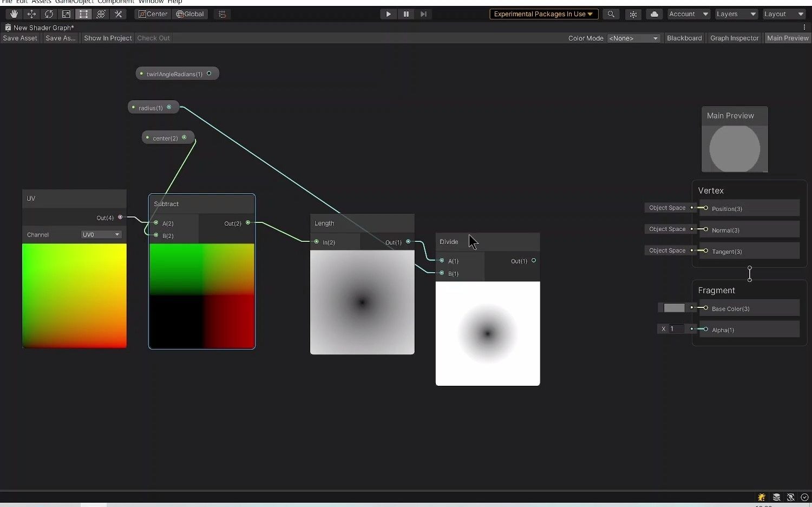Open the UV Channel dropdown showing UV0
This screenshot has width=812, height=507.
[101, 234]
